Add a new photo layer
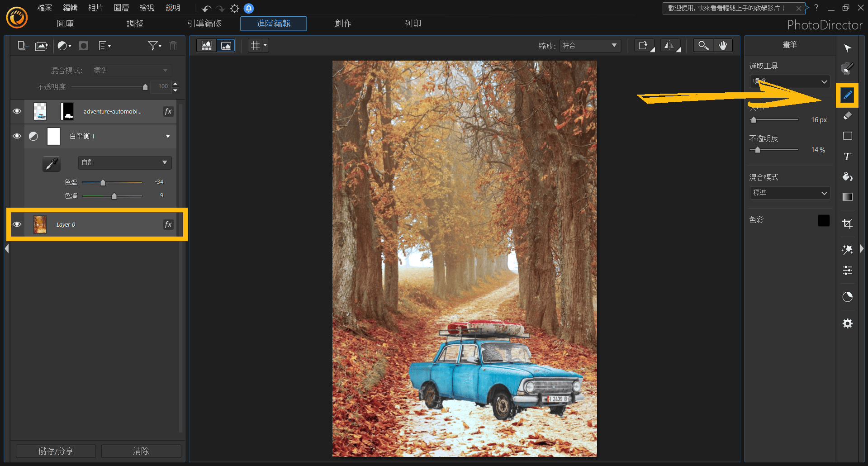Screen dimensions: 868x466 pos(42,46)
